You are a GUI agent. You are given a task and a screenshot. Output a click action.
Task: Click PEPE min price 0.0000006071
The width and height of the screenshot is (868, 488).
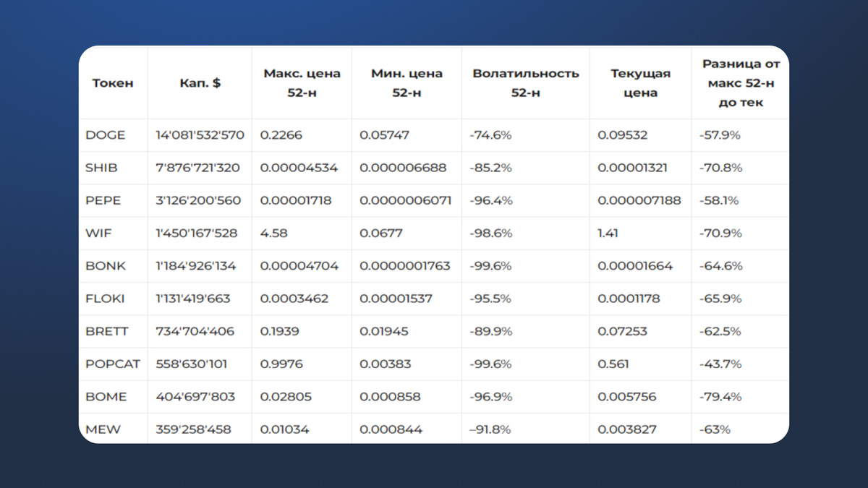point(405,200)
